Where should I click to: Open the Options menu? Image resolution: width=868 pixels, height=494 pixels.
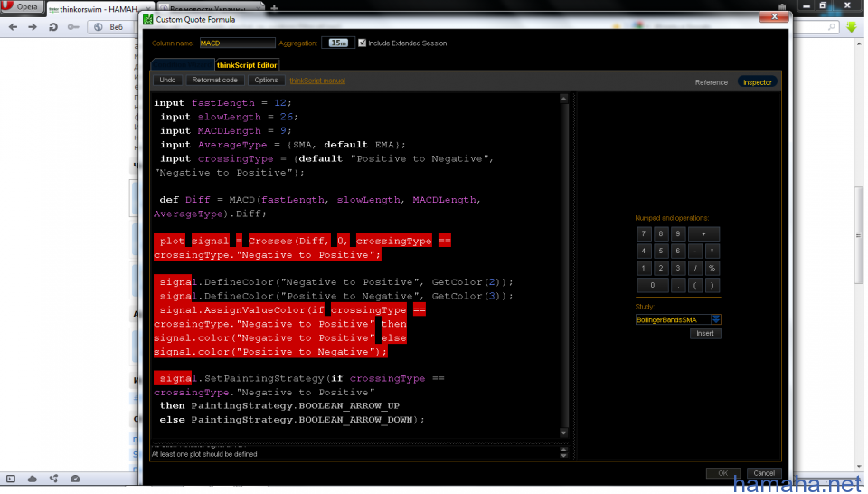[x=266, y=81]
